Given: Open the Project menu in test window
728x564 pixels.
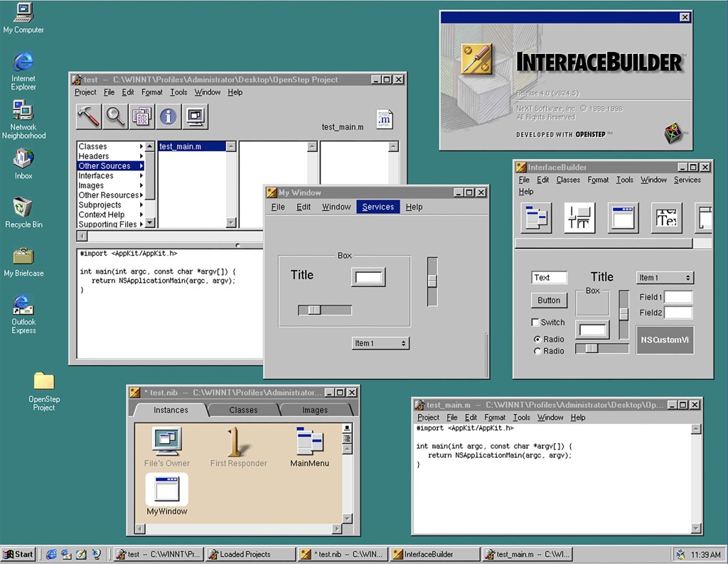Looking at the screenshot, I should (85, 92).
